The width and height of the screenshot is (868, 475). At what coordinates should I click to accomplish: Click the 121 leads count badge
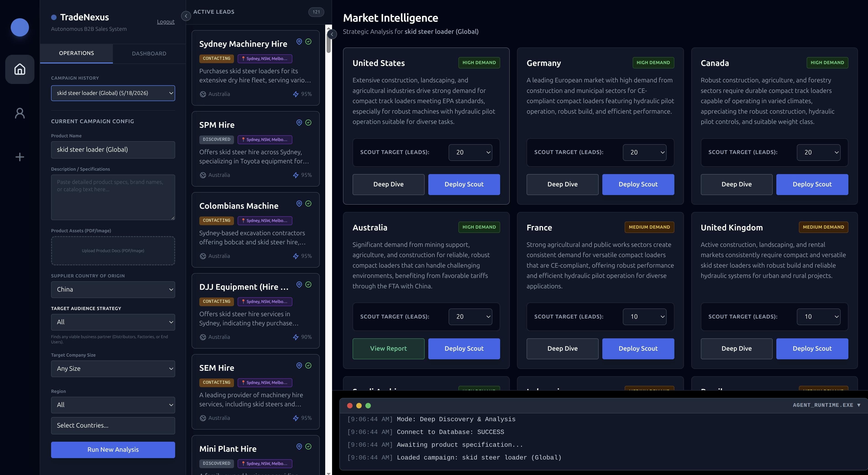coord(316,12)
